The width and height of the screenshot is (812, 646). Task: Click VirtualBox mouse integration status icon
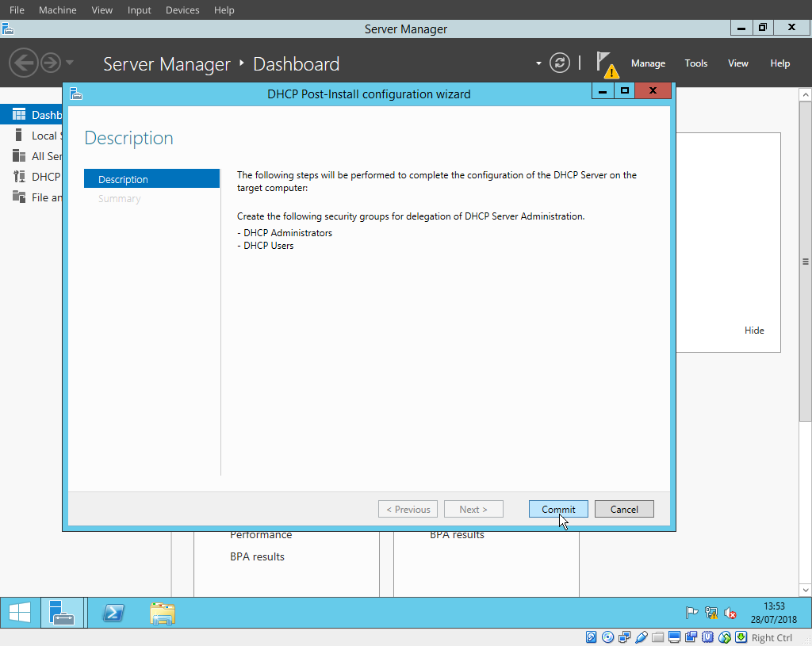pos(724,637)
